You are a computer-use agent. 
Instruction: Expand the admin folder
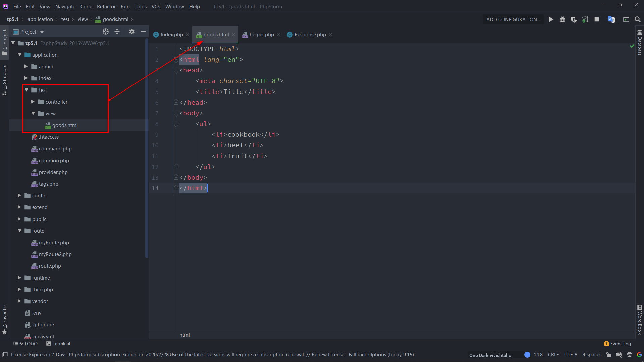coord(26,66)
